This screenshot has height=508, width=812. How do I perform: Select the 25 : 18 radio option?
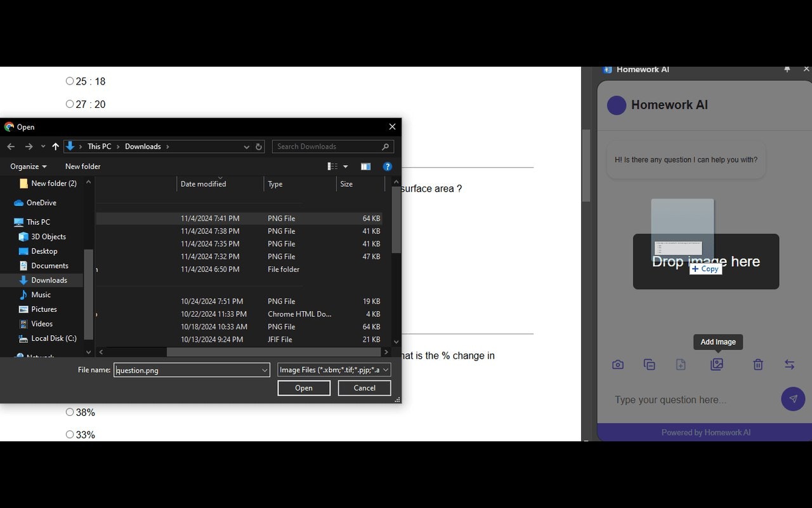pos(70,81)
